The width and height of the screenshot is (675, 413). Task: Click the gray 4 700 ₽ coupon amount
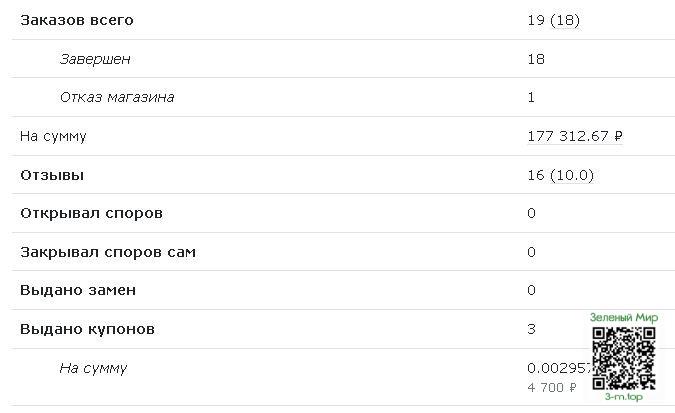(x=552, y=387)
